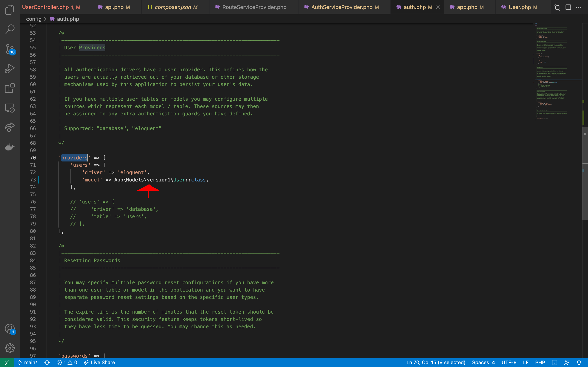Select Spaces 4 setting in status bar

pyautogui.click(x=483, y=362)
